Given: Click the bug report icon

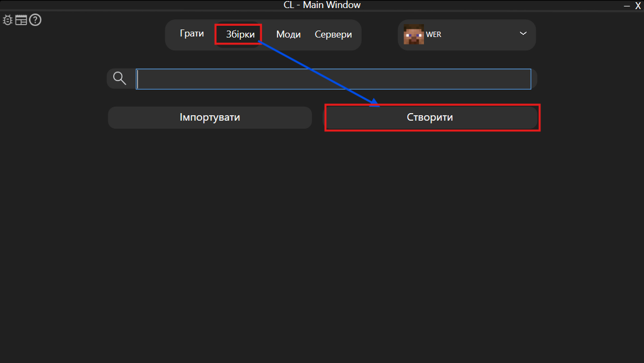Looking at the screenshot, I should click(8, 20).
